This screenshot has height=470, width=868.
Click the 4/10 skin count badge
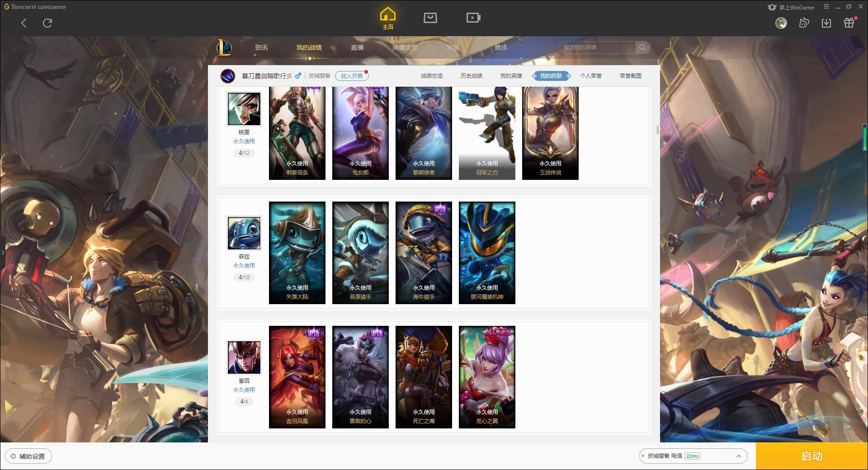[244, 277]
